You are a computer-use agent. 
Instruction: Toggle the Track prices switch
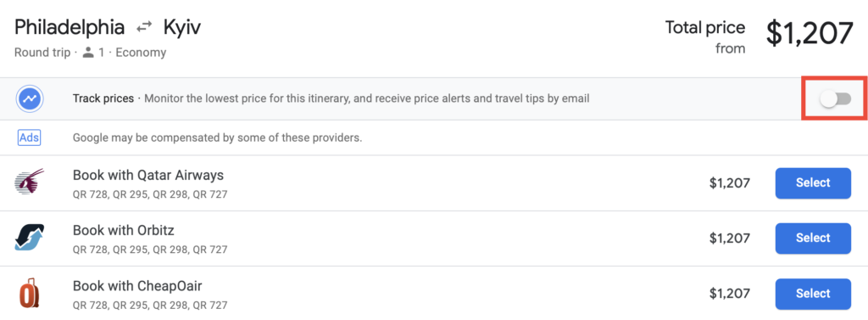tap(835, 99)
